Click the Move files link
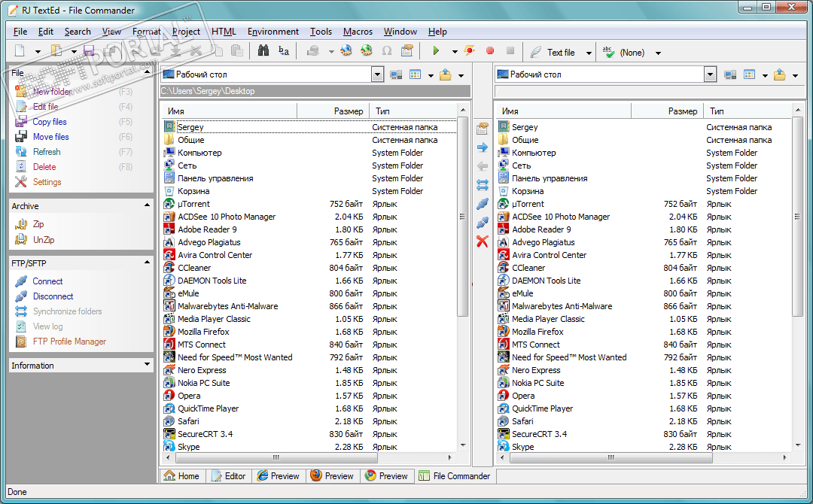 (51, 137)
